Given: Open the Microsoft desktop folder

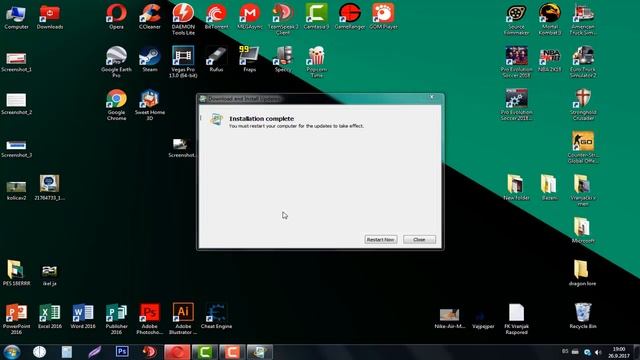Looking at the screenshot, I should pos(583,230).
